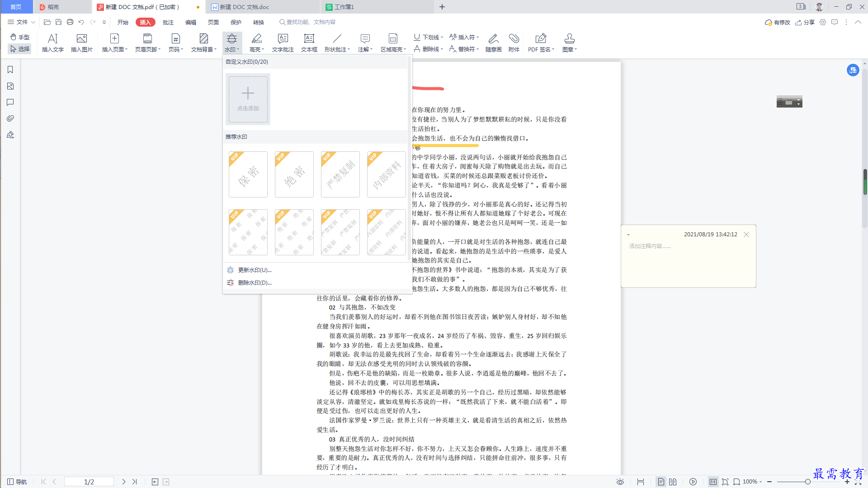Open the 文件 file menu
868x488 pixels.
(21, 22)
